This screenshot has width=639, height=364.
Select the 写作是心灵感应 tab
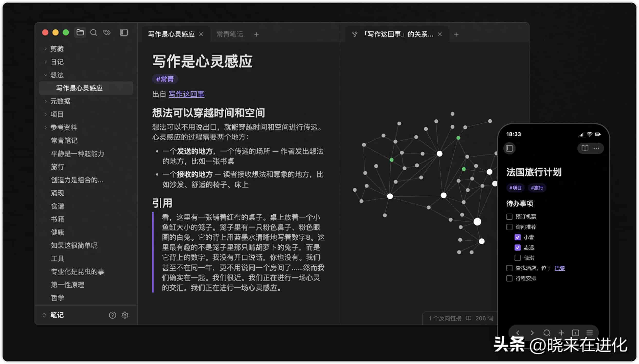pyautogui.click(x=171, y=34)
